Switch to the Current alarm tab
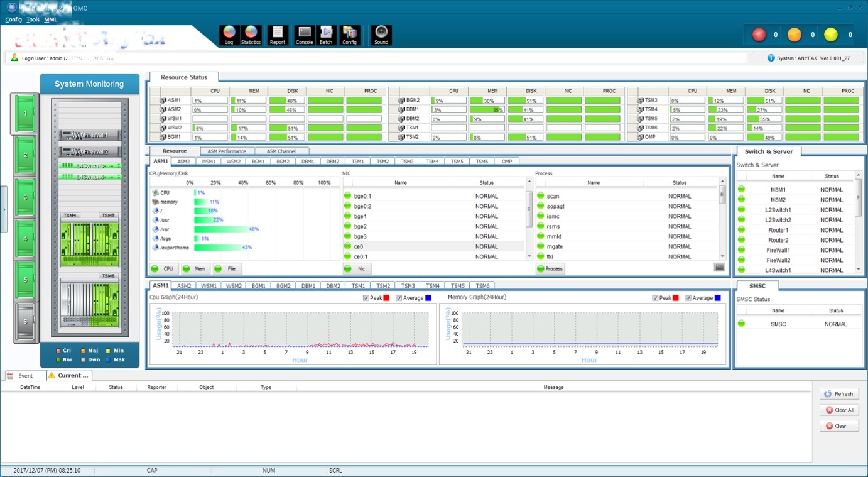 [x=69, y=376]
